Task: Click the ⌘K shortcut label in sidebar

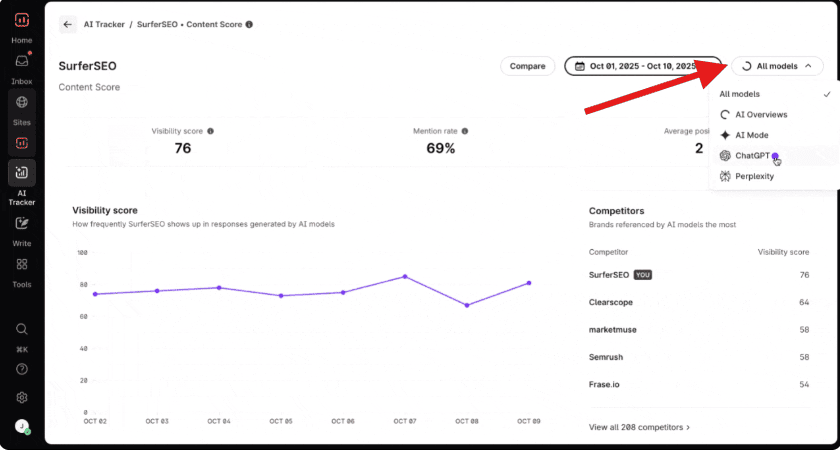Action: (21, 350)
